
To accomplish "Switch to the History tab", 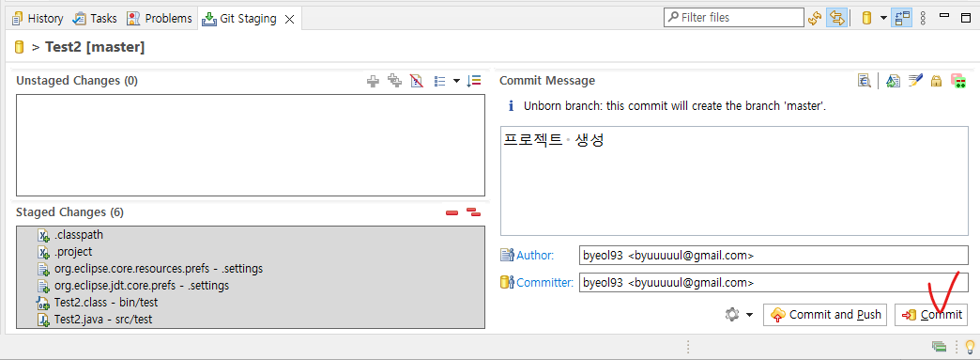I will click(38, 18).
